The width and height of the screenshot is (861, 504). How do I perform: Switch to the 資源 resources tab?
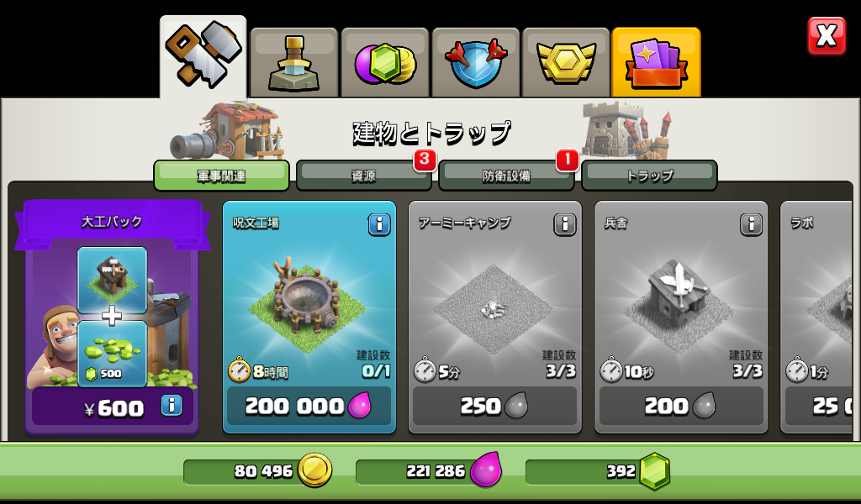pos(363,176)
